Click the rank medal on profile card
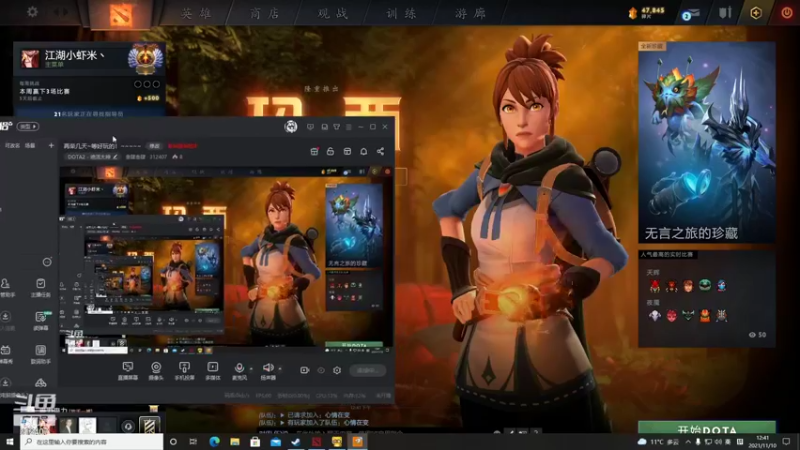This screenshot has height=450, width=800. pos(145,59)
